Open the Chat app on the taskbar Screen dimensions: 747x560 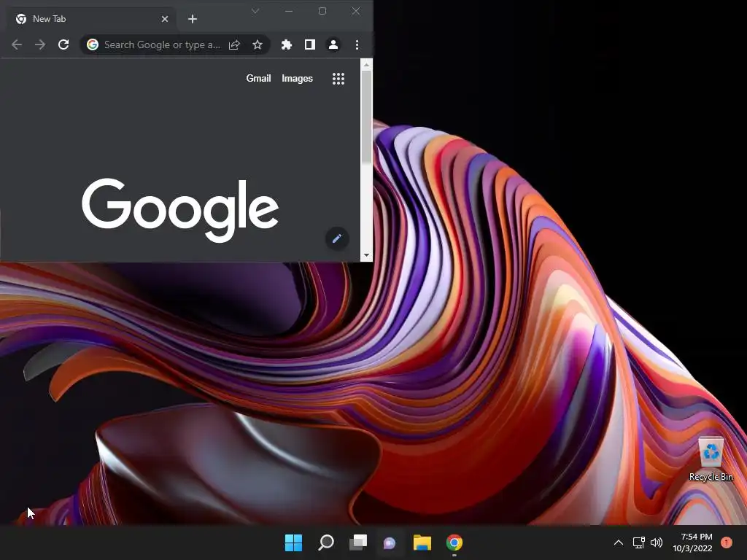click(390, 542)
